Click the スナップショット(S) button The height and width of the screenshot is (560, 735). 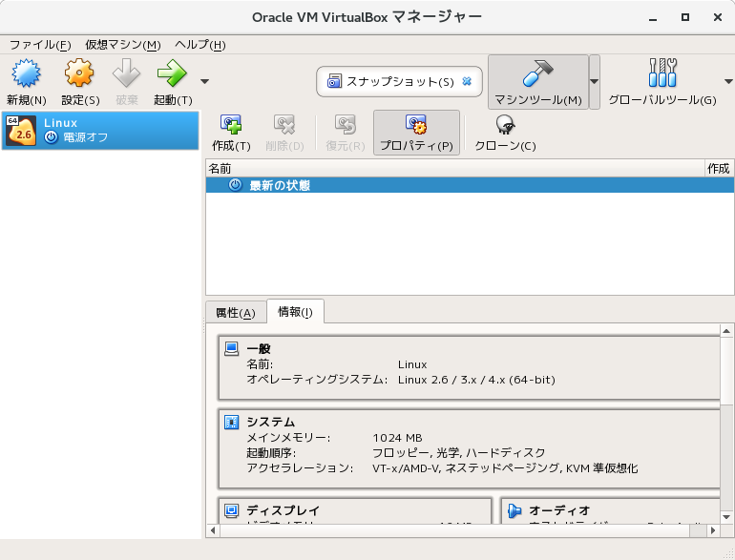coord(399,81)
